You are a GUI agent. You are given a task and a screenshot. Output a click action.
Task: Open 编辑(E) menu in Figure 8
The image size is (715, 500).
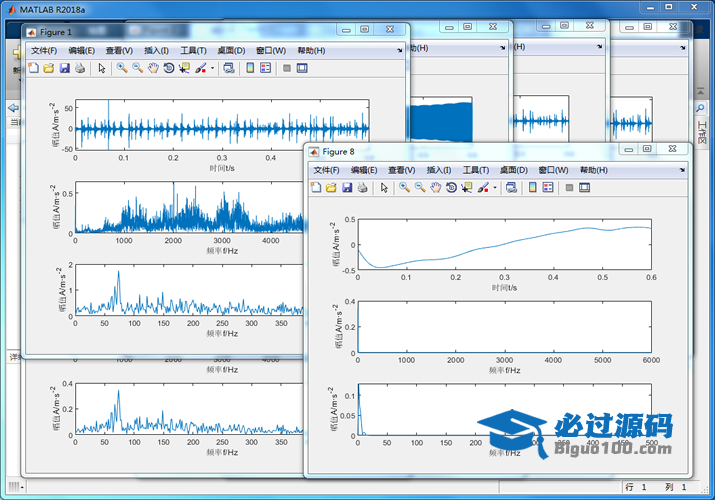click(x=364, y=170)
